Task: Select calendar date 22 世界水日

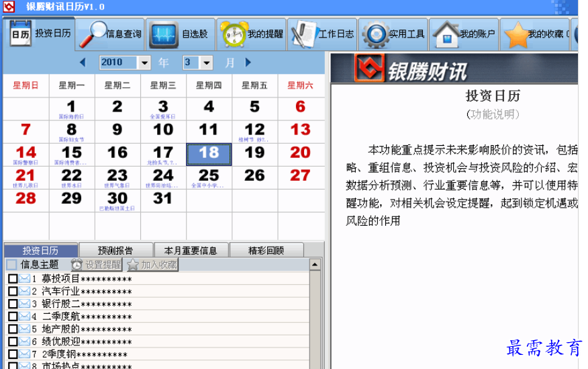Action: [x=71, y=177]
